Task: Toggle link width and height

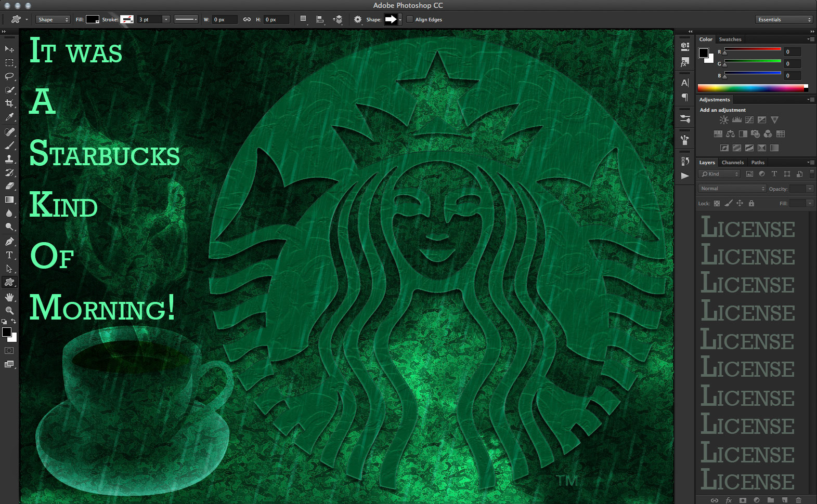Action: [247, 20]
